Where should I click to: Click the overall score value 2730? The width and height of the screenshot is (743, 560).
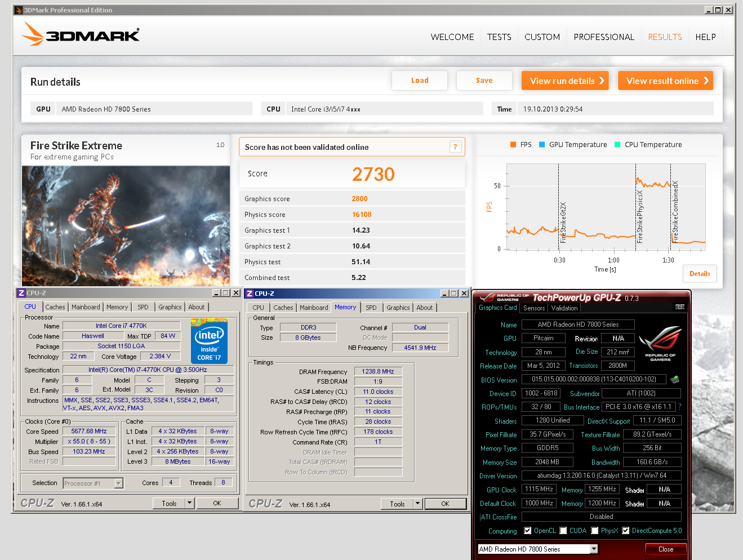click(x=373, y=174)
